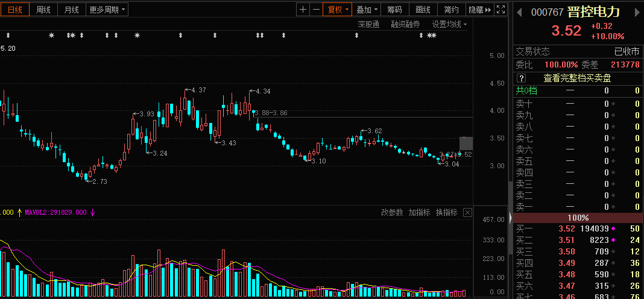This screenshot has width=644, height=299.
Task: Expand the chart to full screen
Action: click(x=500, y=10)
